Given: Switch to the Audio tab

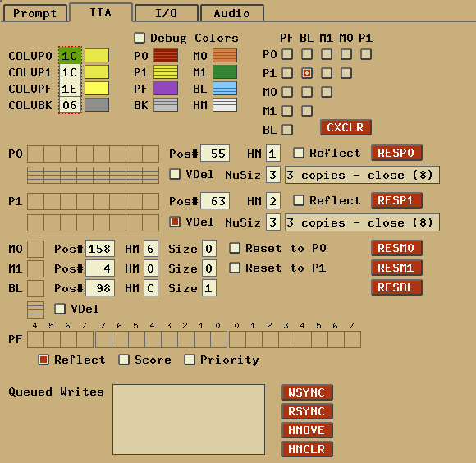Looking at the screenshot, I should tap(232, 13).
